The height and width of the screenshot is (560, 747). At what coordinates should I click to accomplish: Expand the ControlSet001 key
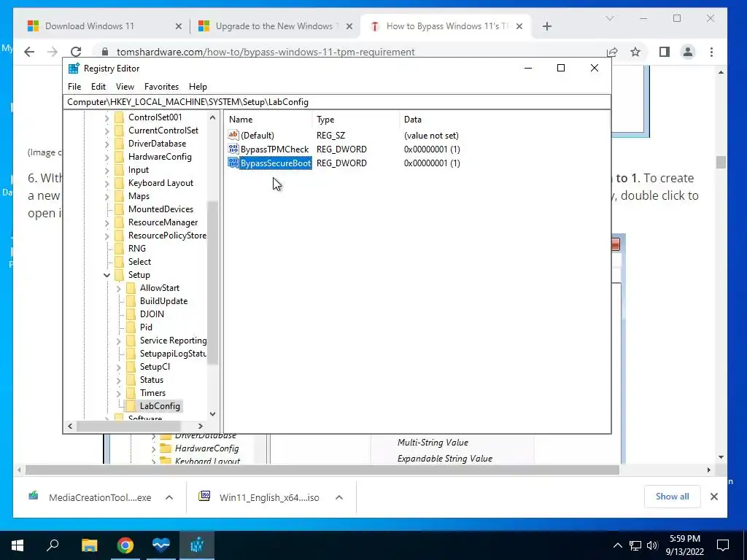pyautogui.click(x=107, y=117)
